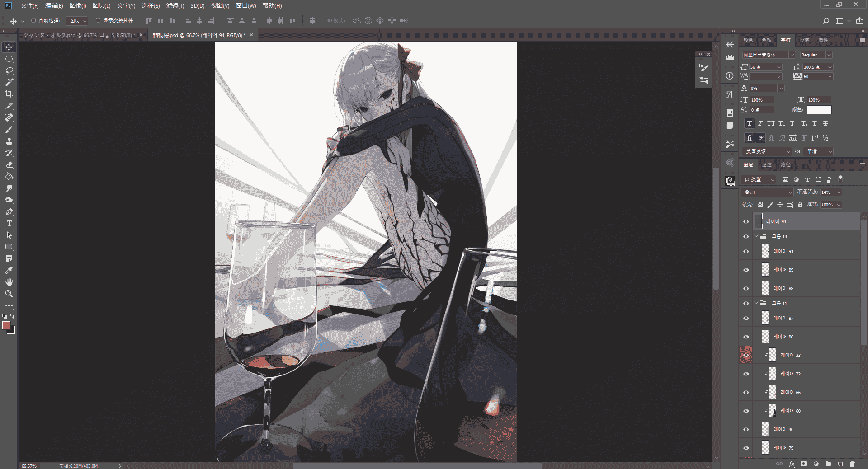Select the Eraser tool
This screenshot has width=868, height=469.
pyautogui.click(x=9, y=165)
